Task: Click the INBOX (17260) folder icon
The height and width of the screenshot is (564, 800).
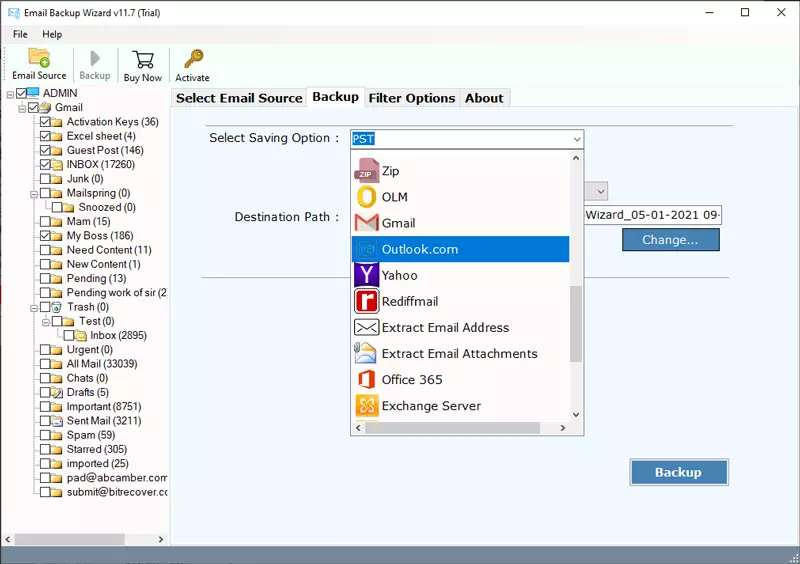Action: [x=57, y=164]
